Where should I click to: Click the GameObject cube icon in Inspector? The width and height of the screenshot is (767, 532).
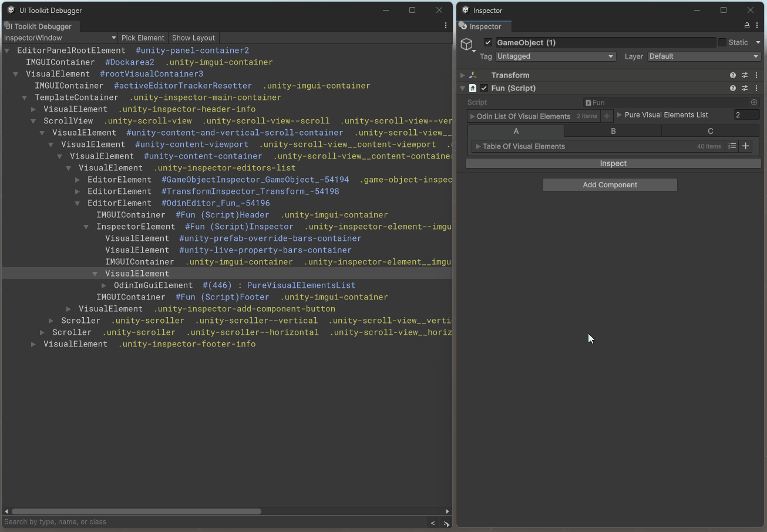466,45
